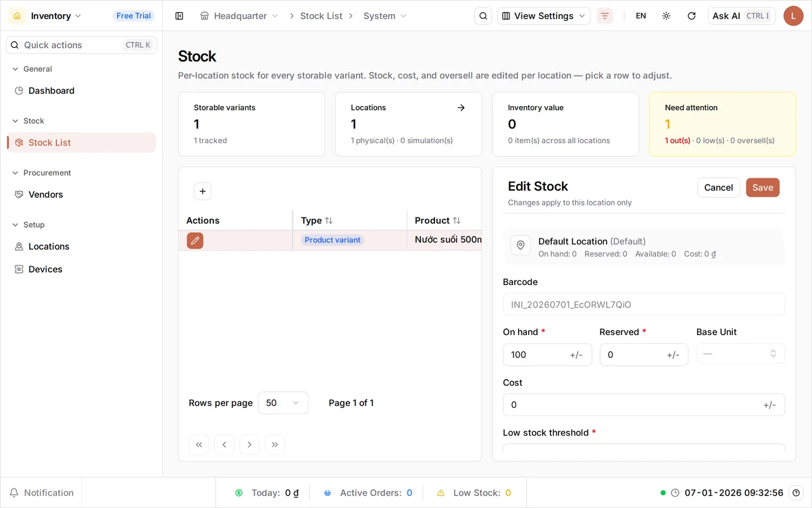Open the Base Unit dropdown

[x=740, y=354]
